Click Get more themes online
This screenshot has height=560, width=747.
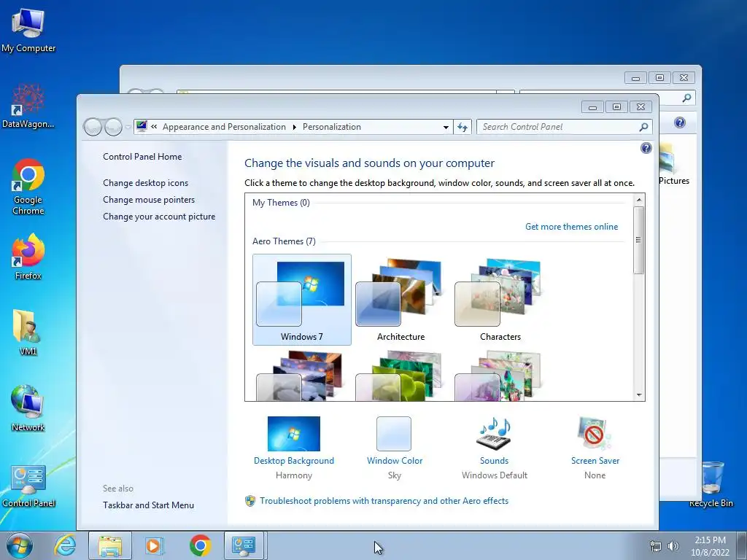pyautogui.click(x=571, y=227)
